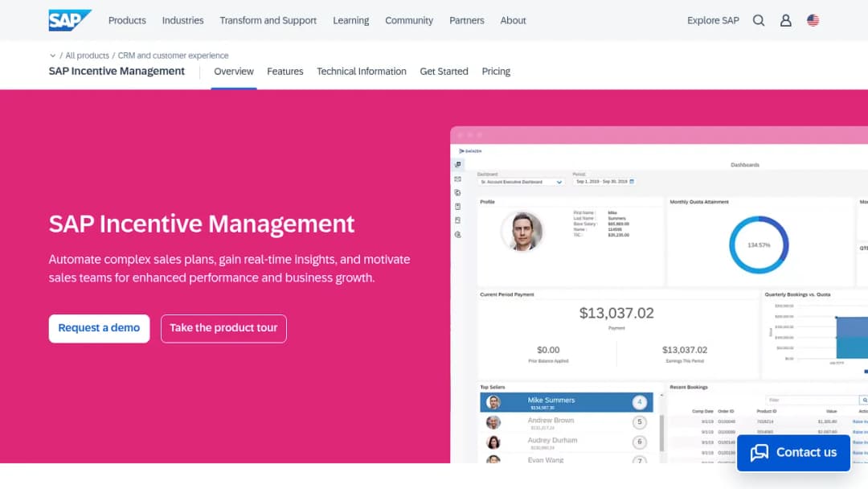
Task: Open Transform and Support menu
Action: [268, 20]
